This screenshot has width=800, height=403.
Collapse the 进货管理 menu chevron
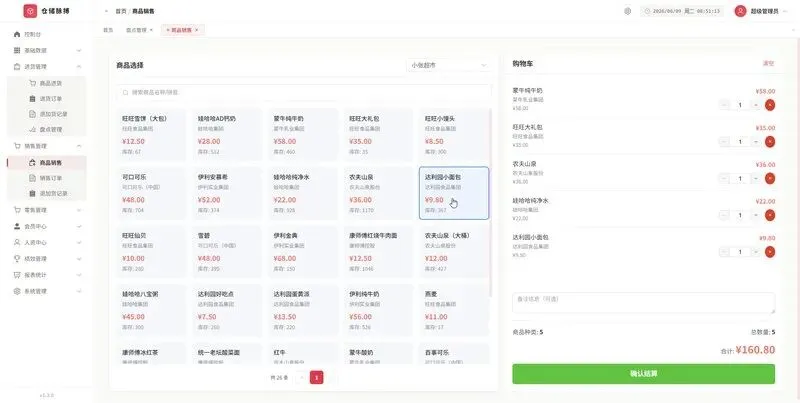point(79,67)
